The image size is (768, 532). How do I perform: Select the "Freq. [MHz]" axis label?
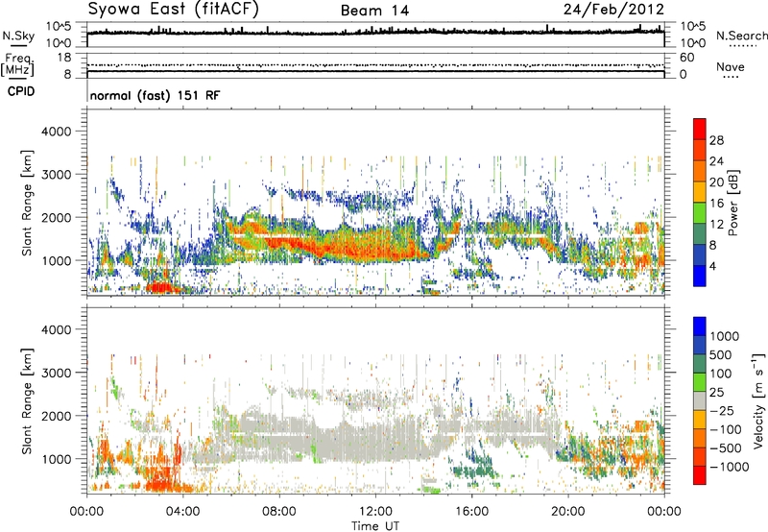[x=17, y=65]
